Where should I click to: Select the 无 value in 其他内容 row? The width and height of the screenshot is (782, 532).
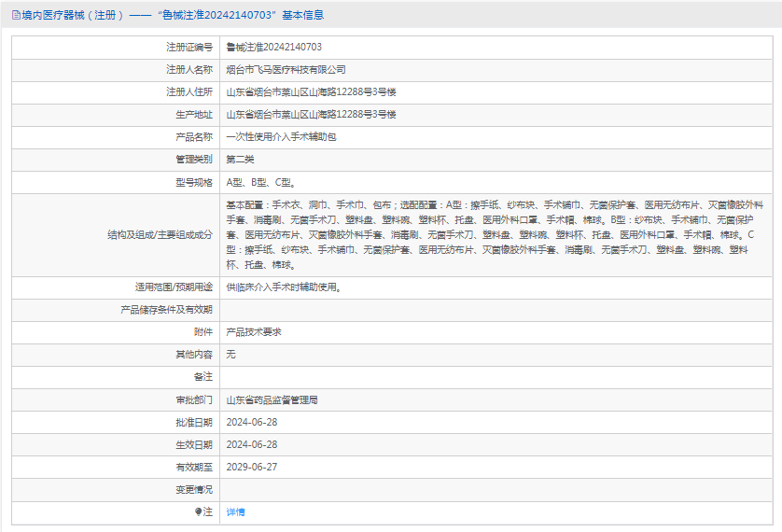(230, 354)
